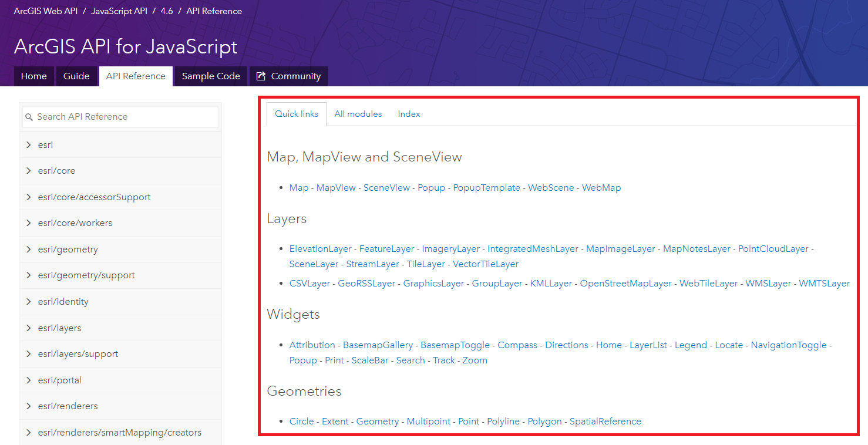Expand the esri/geometry chevron
868x445 pixels.
[28, 250]
